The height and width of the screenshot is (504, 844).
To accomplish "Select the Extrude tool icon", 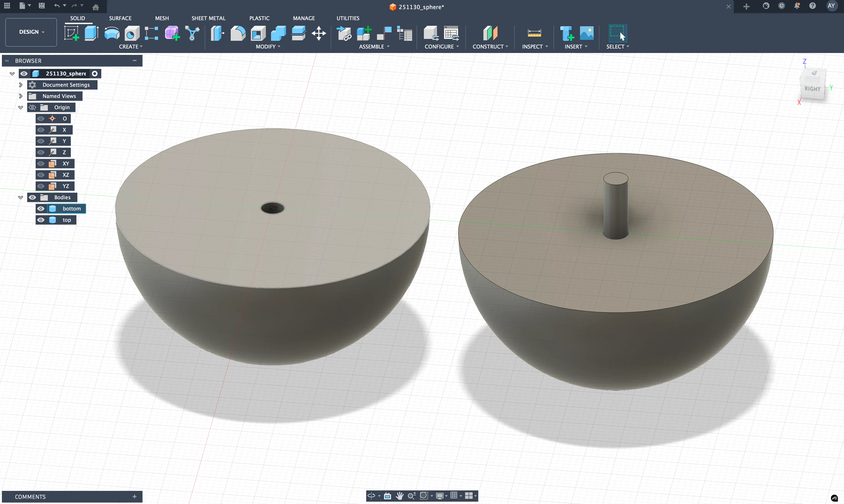I will point(91,33).
